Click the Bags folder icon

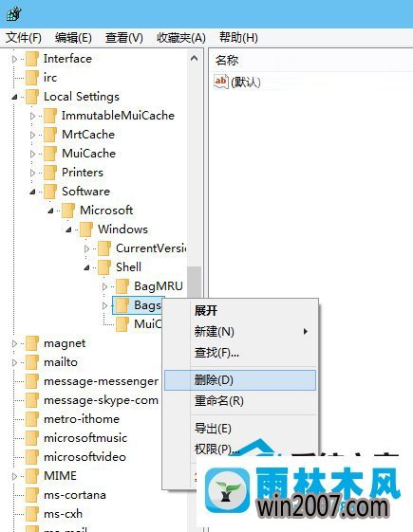(x=122, y=305)
